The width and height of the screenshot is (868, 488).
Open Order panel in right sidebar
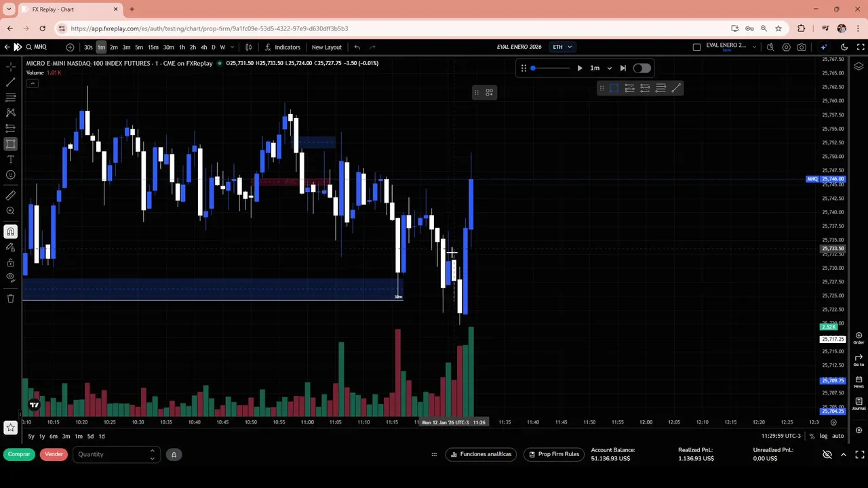[x=859, y=338]
